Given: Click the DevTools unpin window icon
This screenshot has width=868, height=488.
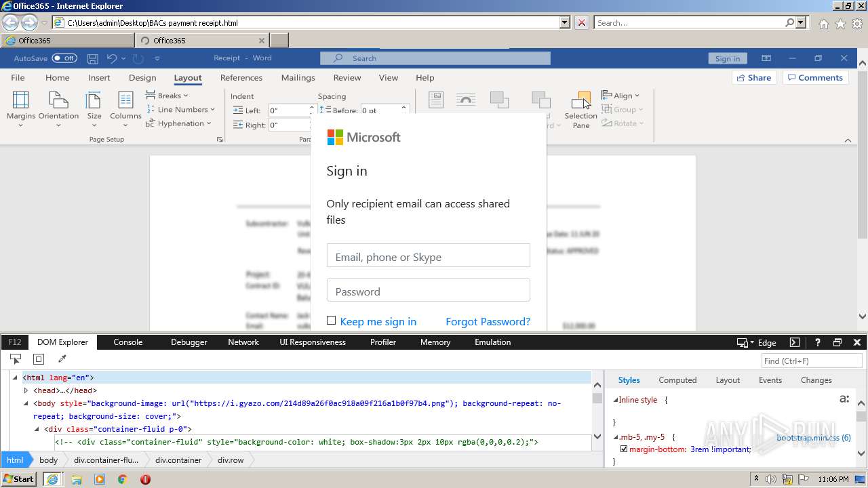Looking at the screenshot, I should click(x=837, y=342).
